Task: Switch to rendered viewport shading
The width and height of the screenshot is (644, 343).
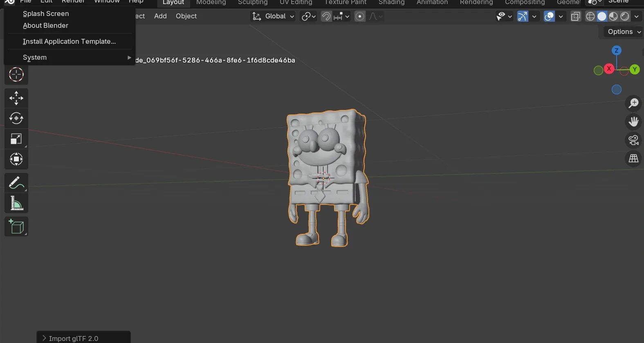Action: [x=625, y=16]
